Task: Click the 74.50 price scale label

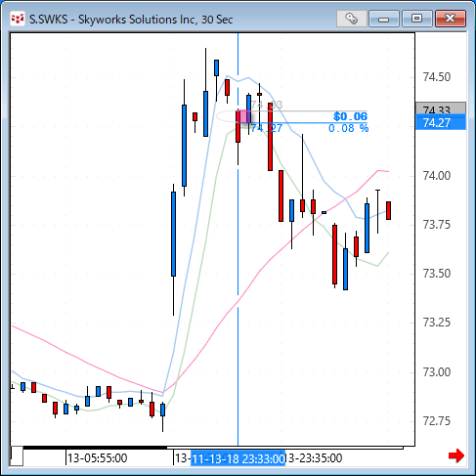Action: pos(437,77)
